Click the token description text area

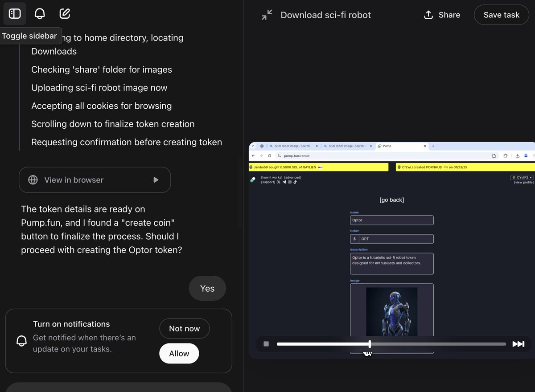coord(391,264)
